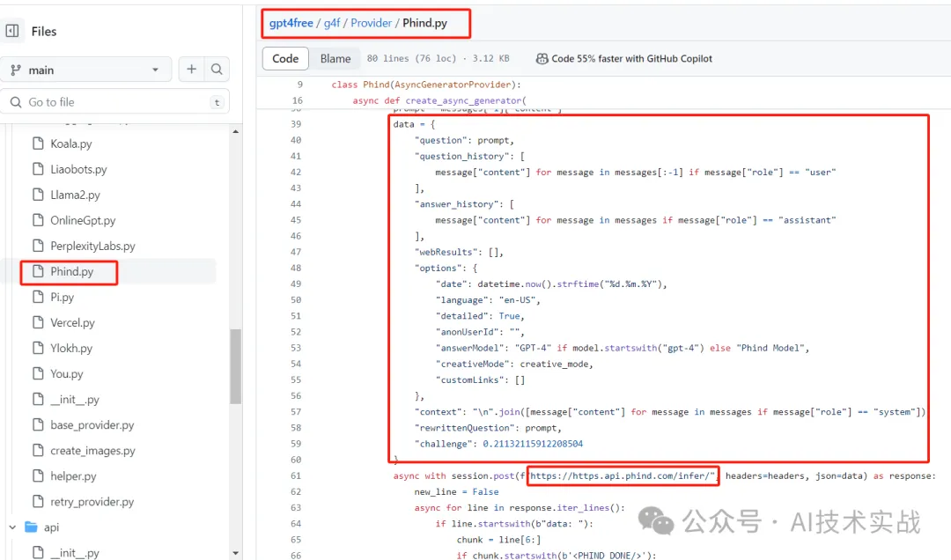Click the file icon beside Ylokh.py
951x560 pixels.
coord(38,348)
